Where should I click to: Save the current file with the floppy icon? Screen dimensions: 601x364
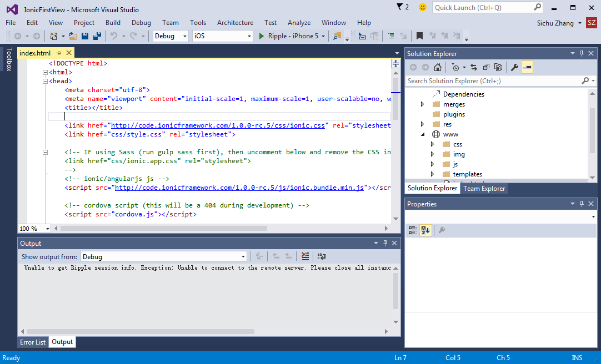(85, 36)
